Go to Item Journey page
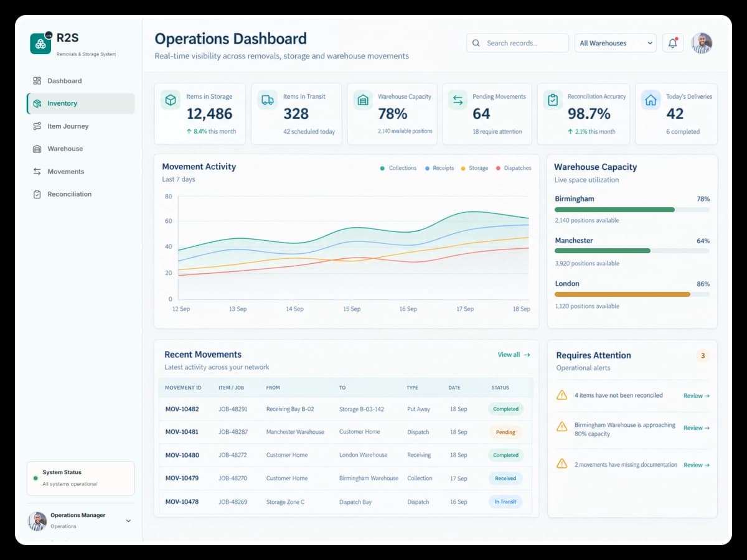The width and height of the screenshot is (747, 560). pos(81,126)
